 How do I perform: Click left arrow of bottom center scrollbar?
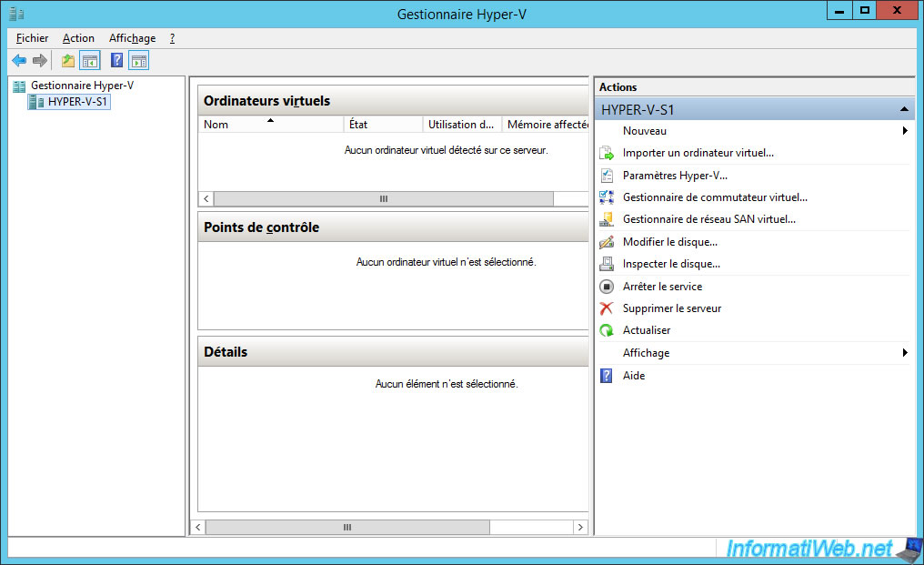[x=198, y=528]
